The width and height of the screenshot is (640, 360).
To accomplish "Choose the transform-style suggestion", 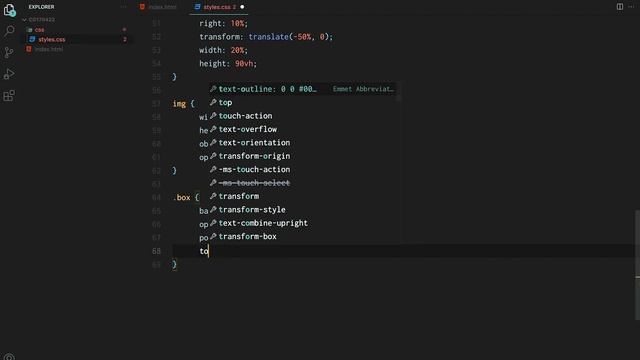I will (303, 210).
